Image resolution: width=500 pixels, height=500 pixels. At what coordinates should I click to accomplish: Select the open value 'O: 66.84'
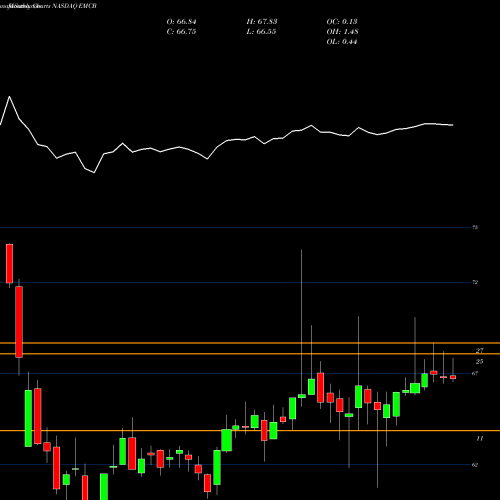(x=181, y=22)
